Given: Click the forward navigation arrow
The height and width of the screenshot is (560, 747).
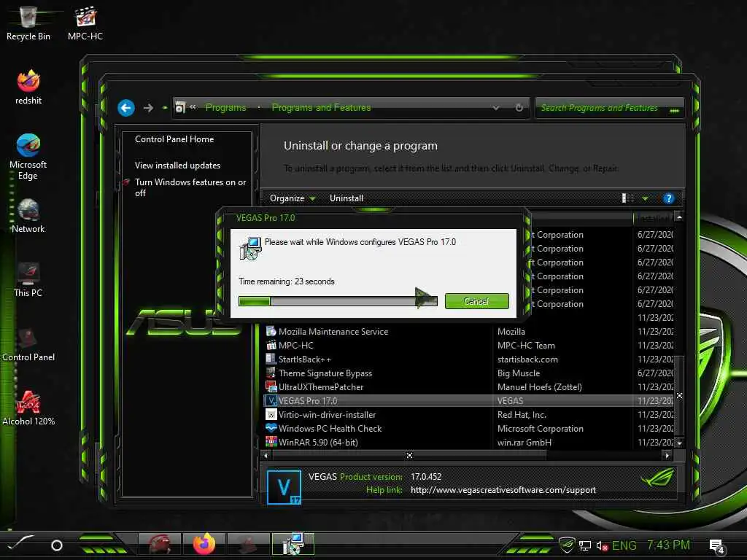Looking at the screenshot, I should pos(148,108).
